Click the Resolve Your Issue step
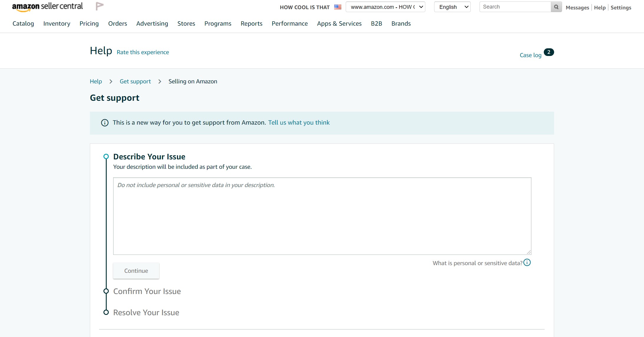 (146, 313)
